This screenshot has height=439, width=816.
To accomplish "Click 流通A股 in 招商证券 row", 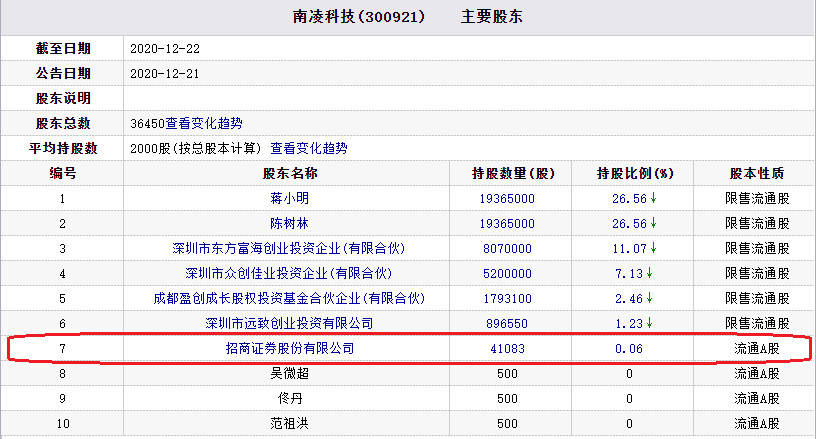I will coord(757,348).
